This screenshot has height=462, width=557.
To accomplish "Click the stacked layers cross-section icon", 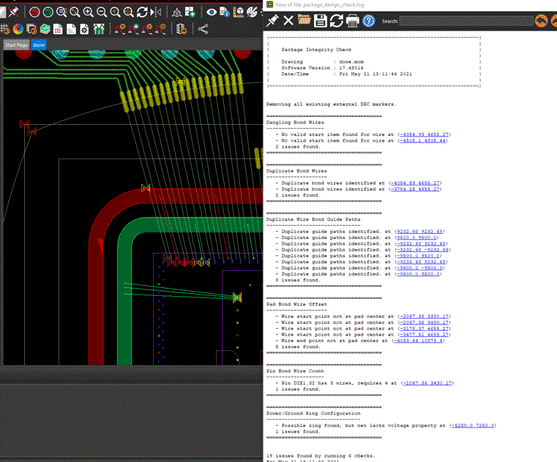I will tap(45, 29).
